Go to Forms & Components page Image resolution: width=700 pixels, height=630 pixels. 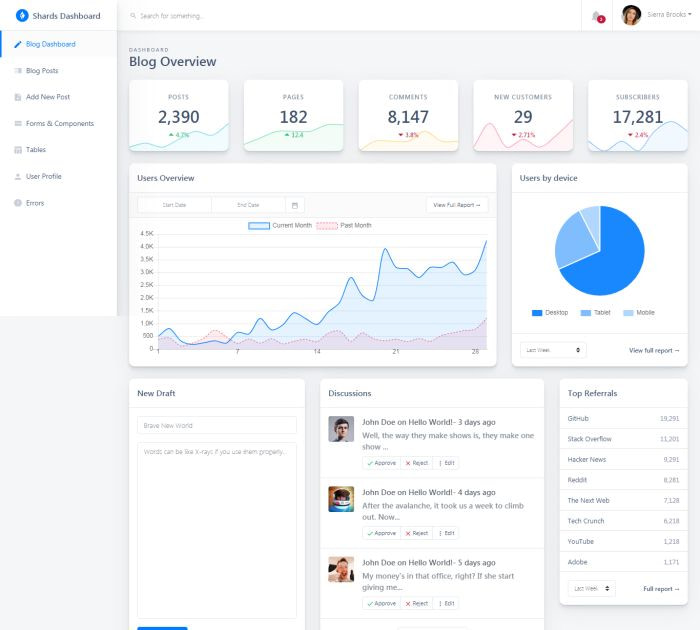point(58,123)
